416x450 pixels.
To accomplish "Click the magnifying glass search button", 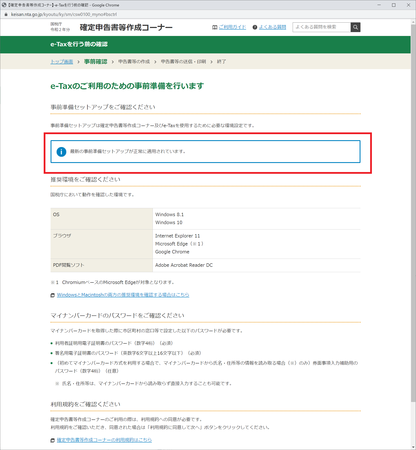I will click(x=355, y=27).
